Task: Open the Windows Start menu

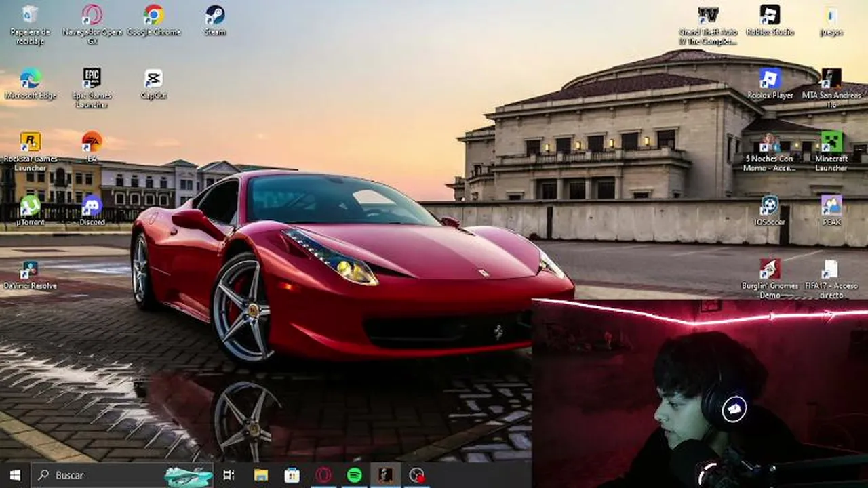Action: click(x=15, y=475)
